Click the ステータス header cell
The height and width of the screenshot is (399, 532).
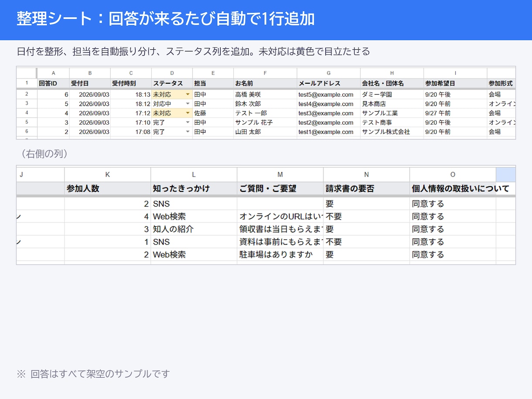point(172,83)
